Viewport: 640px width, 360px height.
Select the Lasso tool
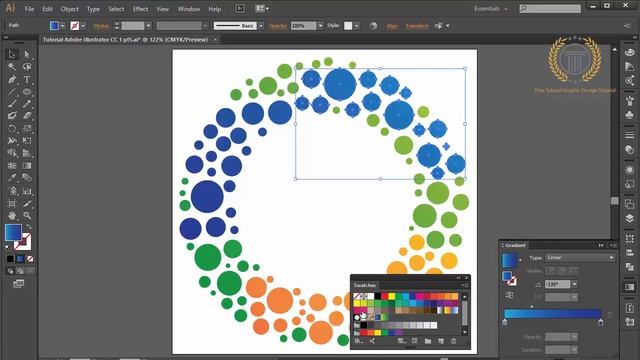click(x=27, y=67)
